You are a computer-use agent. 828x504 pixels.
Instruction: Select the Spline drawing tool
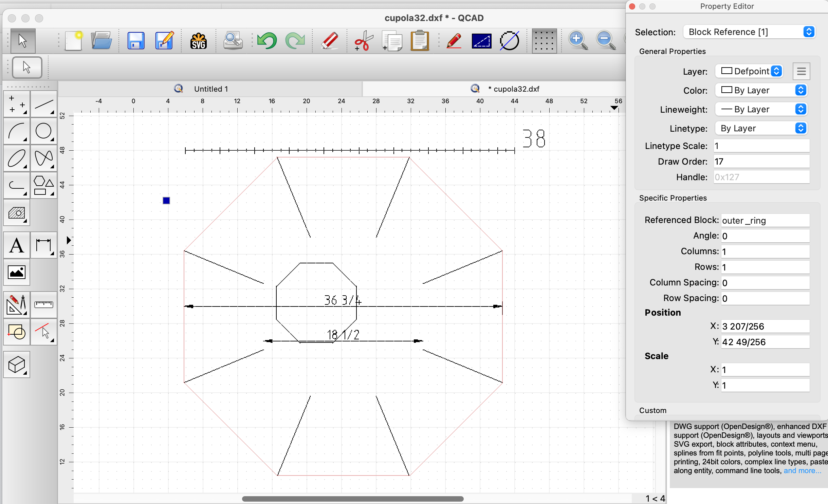tap(44, 158)
